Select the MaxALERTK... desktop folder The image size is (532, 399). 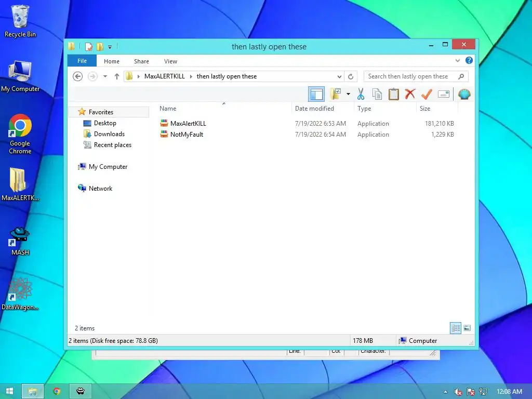tap(20, 184)
